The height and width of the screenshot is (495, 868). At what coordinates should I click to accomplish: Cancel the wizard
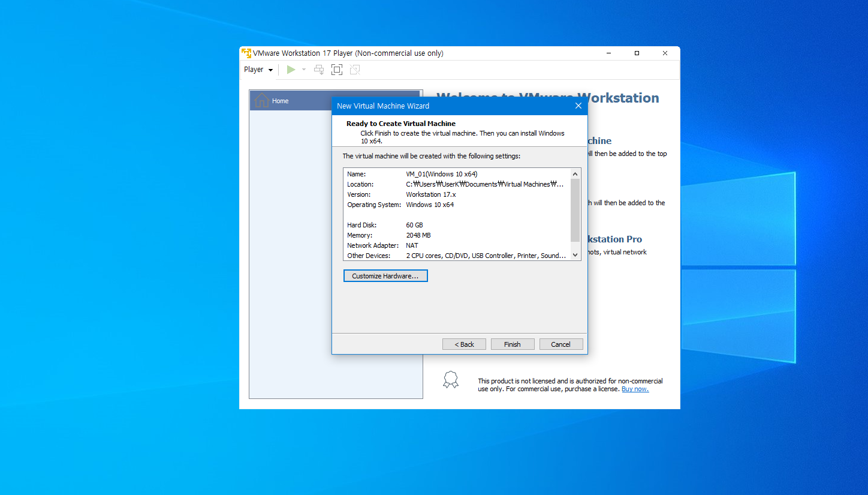(x=561, y=344)
